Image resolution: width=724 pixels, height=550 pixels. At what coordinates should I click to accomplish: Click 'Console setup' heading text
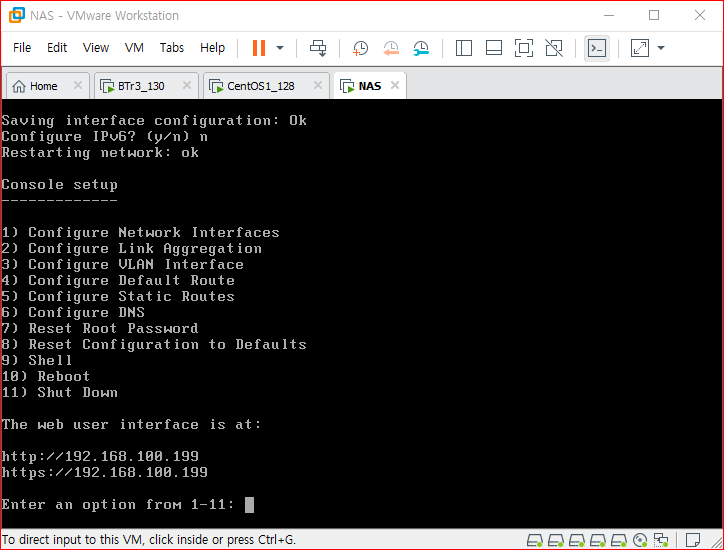click(x=60, y=185)
